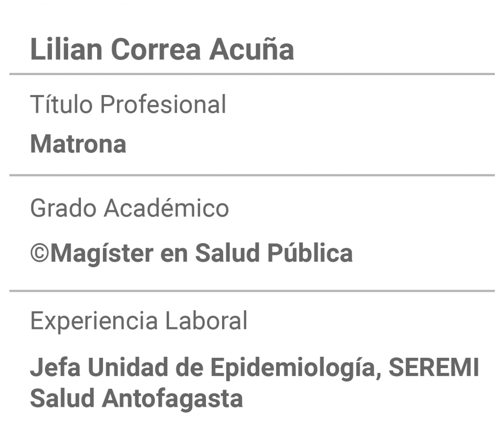Click the copyright symbol before Magíster
Image resolution: width=502 pixels, height=448 pixels.
point(40,253)
